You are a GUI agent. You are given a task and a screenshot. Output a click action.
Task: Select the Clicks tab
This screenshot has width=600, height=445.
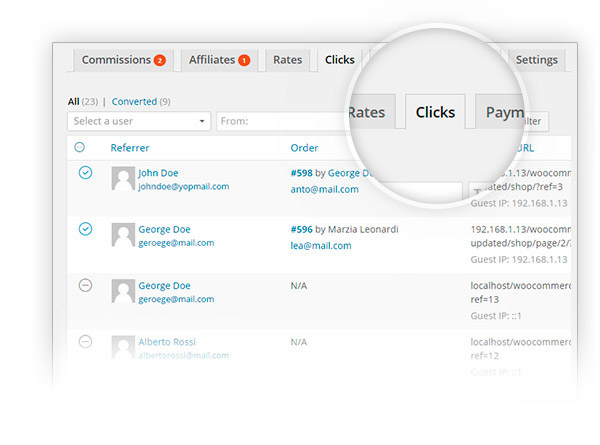click(339, 60)
